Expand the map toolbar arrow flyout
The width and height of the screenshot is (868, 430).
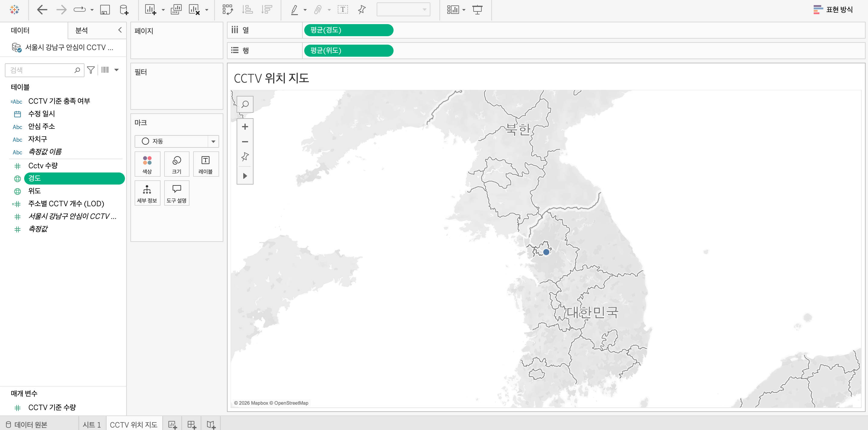[x=245, y=176]
